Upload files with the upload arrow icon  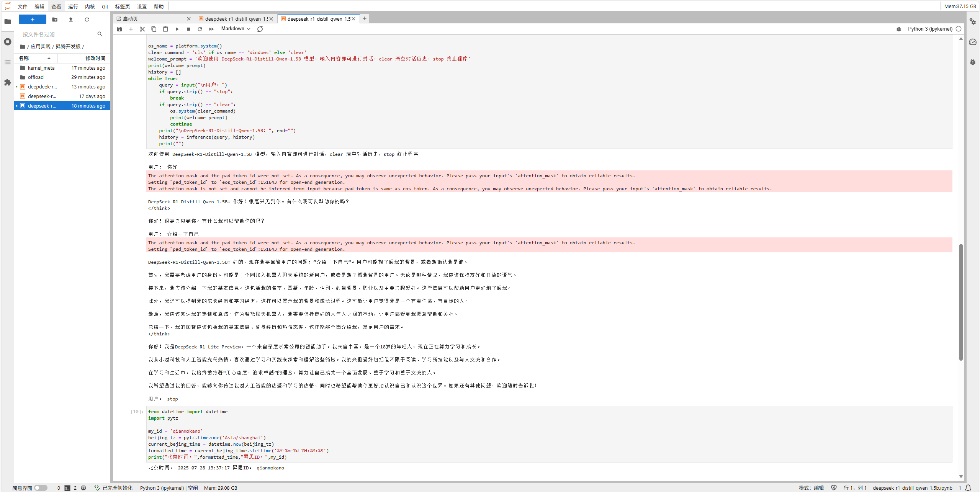point(71,20)
